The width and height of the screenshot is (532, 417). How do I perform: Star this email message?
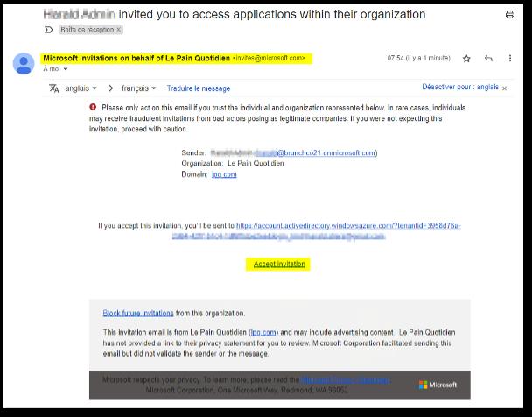click(x=466, y=59)
